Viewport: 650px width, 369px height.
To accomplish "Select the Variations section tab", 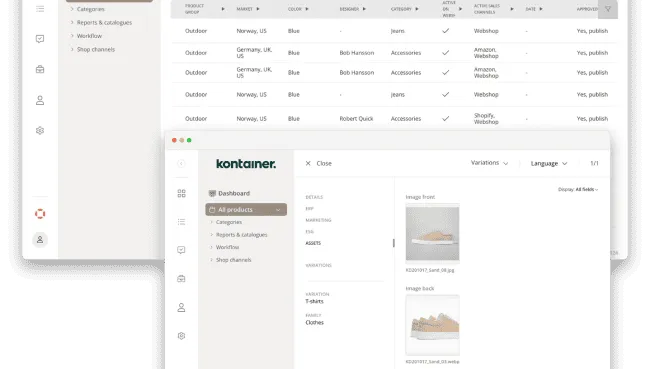I will 318,265.
